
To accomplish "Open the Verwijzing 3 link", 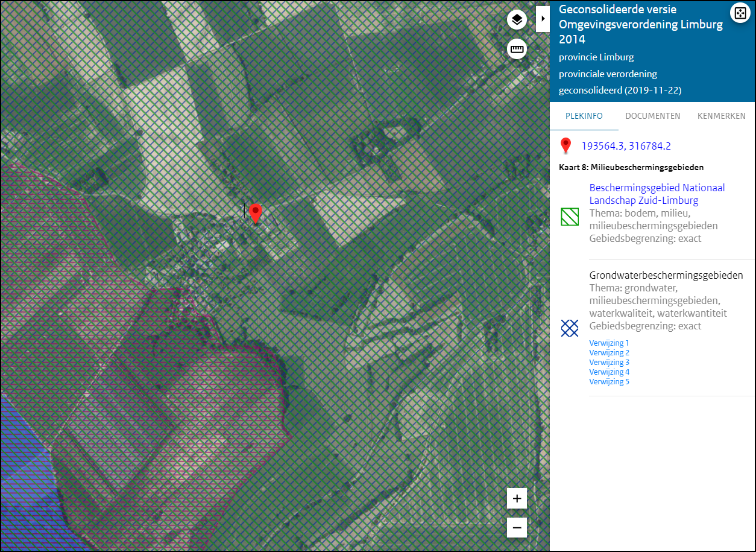I will (610, 363).
